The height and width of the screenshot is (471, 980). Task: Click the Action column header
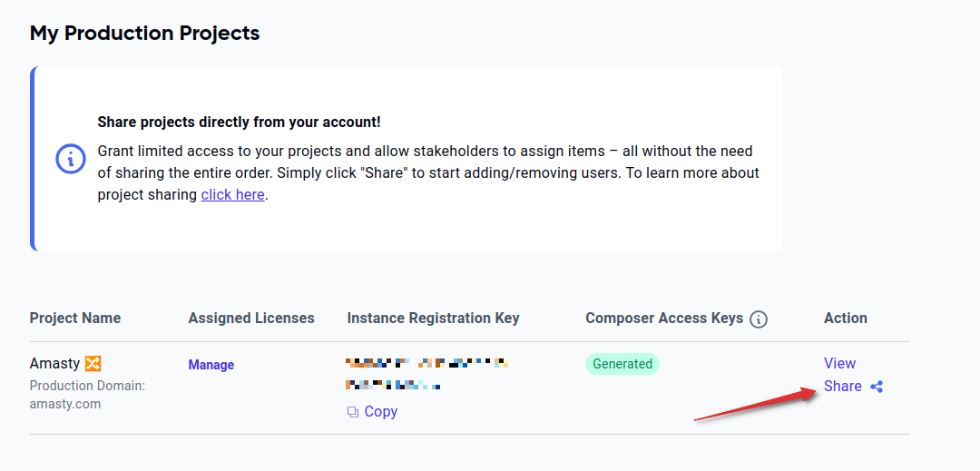click(x=846, y=318)
